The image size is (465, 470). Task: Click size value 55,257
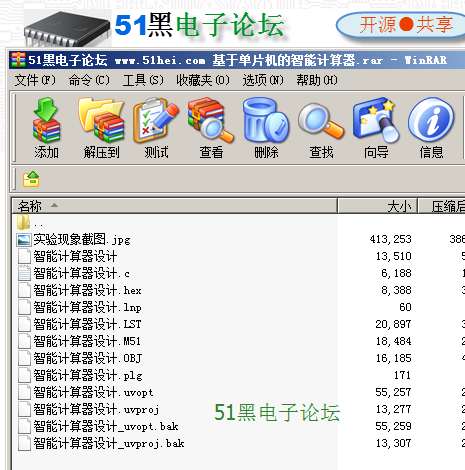(393, 392)
